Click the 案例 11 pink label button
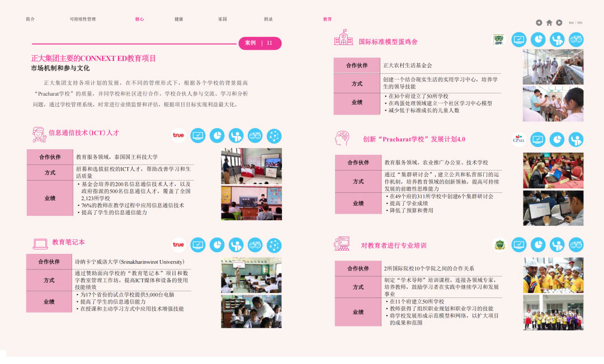604x364 pixels. point(260,43)
